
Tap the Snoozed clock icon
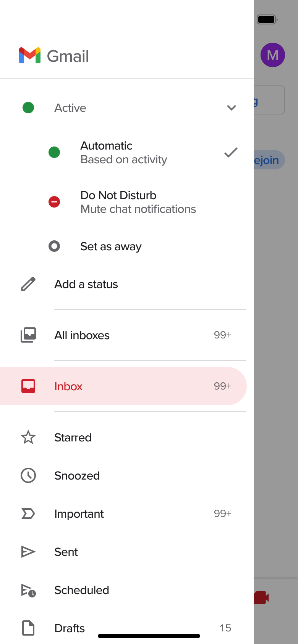(28, 475)
